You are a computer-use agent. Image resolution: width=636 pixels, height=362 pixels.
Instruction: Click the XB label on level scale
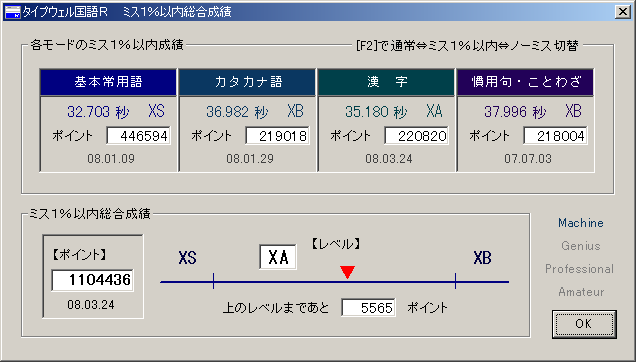[483, 258]
